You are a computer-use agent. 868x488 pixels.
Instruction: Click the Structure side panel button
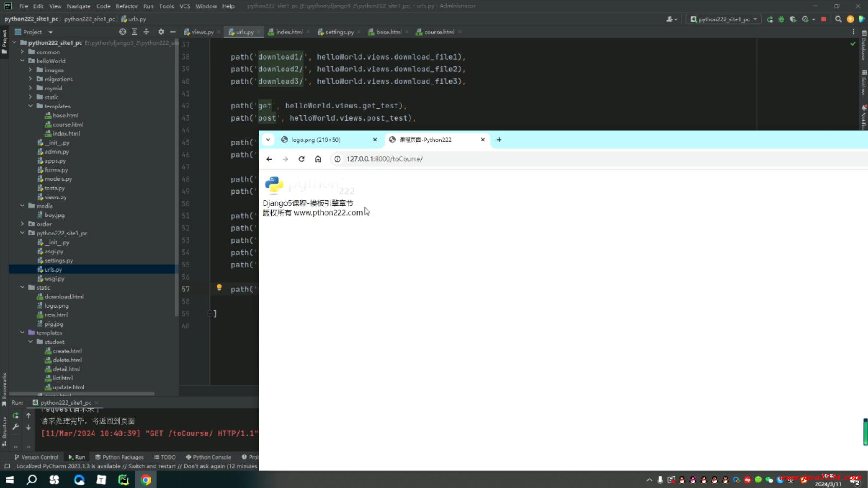(4, 430)
